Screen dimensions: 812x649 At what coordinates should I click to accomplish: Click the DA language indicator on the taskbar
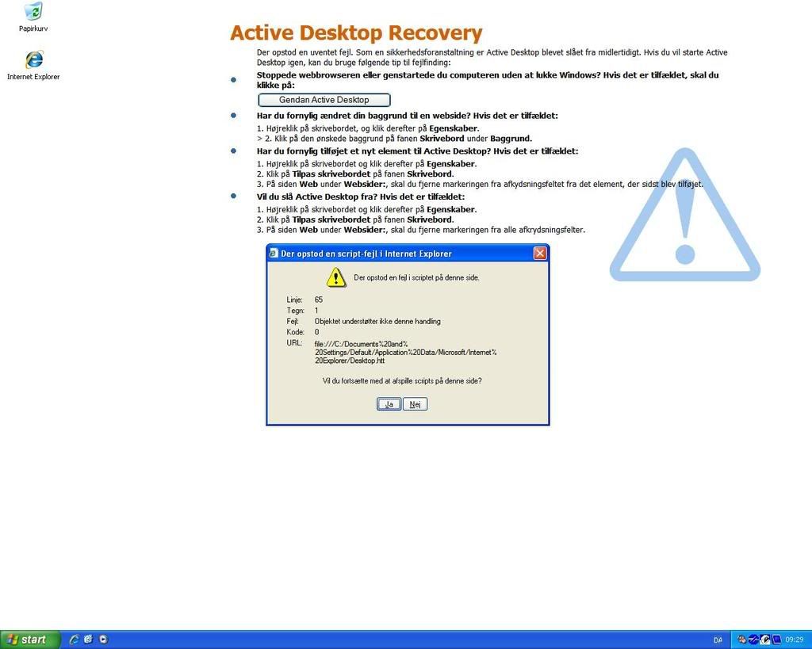(x=718, y=640)
